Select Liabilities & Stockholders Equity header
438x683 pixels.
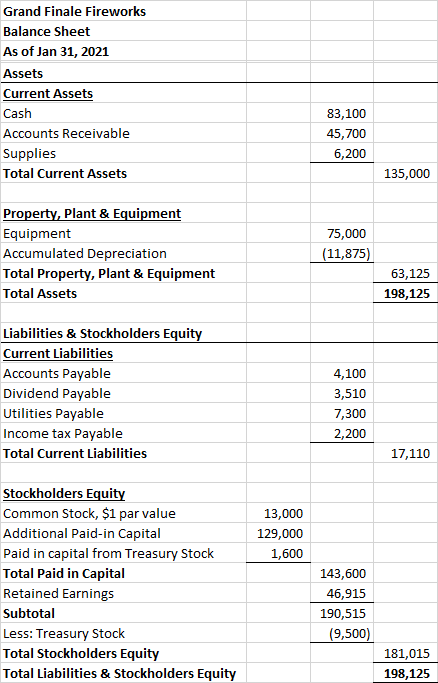click(x=102, y=333)
